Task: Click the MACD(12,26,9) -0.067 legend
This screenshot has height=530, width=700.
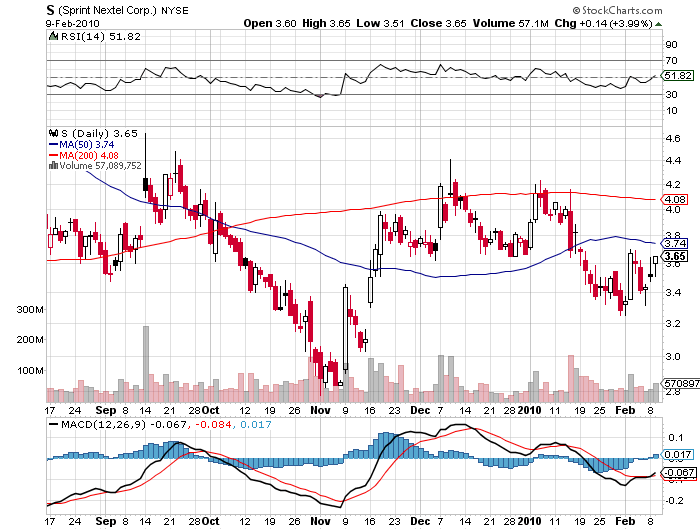Action: pyautogui.click(x=124, y=424)
